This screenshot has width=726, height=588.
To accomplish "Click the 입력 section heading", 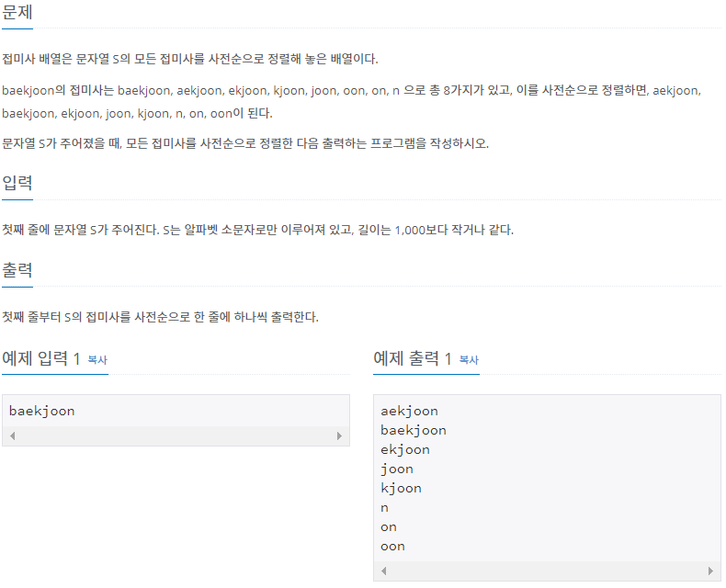I will 17,183.
